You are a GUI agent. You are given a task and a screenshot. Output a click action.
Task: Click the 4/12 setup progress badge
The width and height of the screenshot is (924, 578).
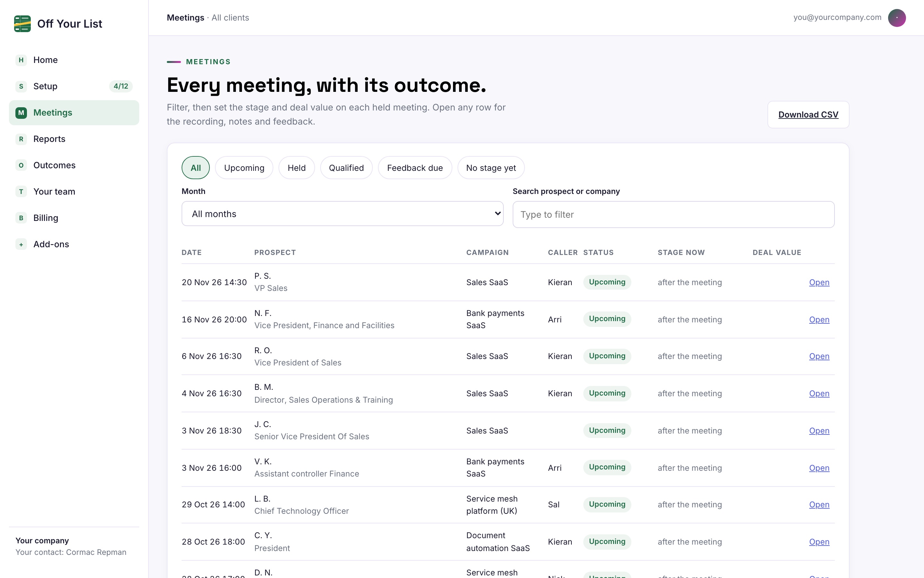(121, 86)
